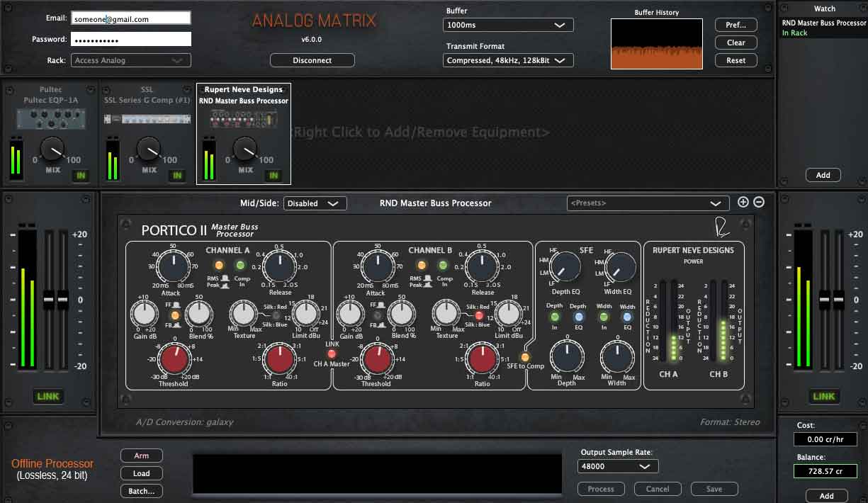
Task: Open the Buffer dropdown
Action: (x=507, y=25)
